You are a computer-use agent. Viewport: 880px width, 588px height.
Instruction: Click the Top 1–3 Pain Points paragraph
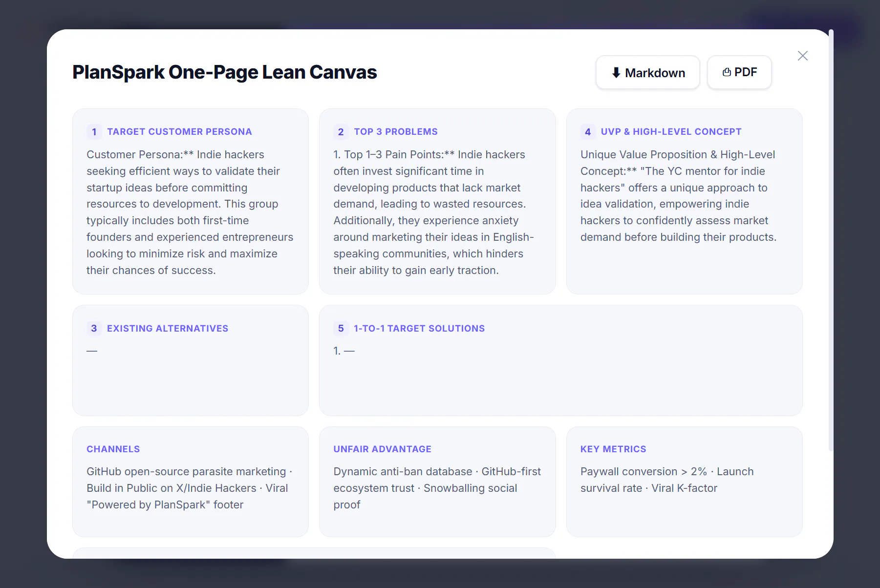(434, 212)
